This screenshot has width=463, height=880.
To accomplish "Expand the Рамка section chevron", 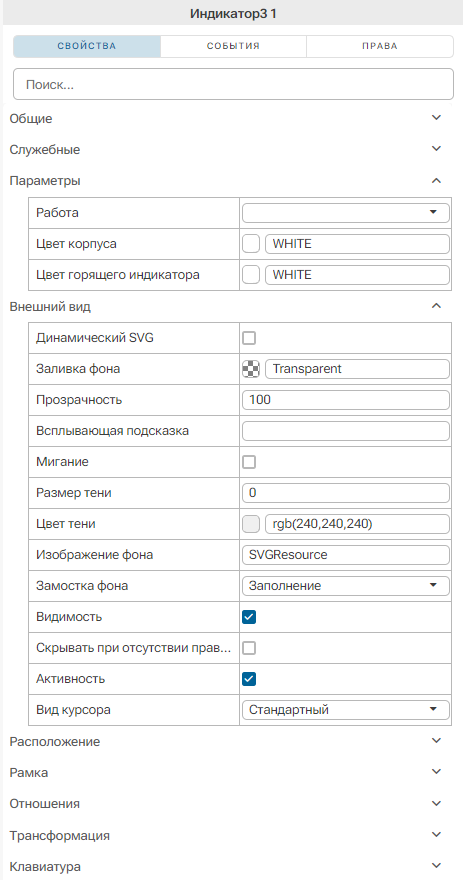I will click(436, 772).
